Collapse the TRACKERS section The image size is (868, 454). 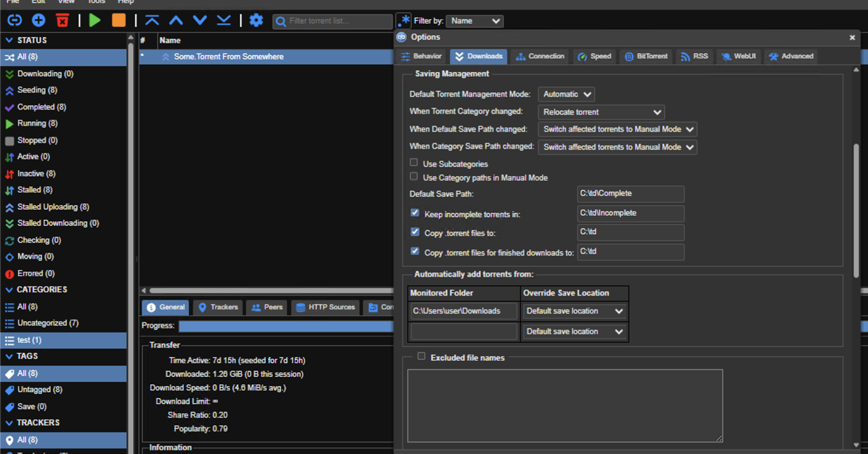tap(9, 422)
